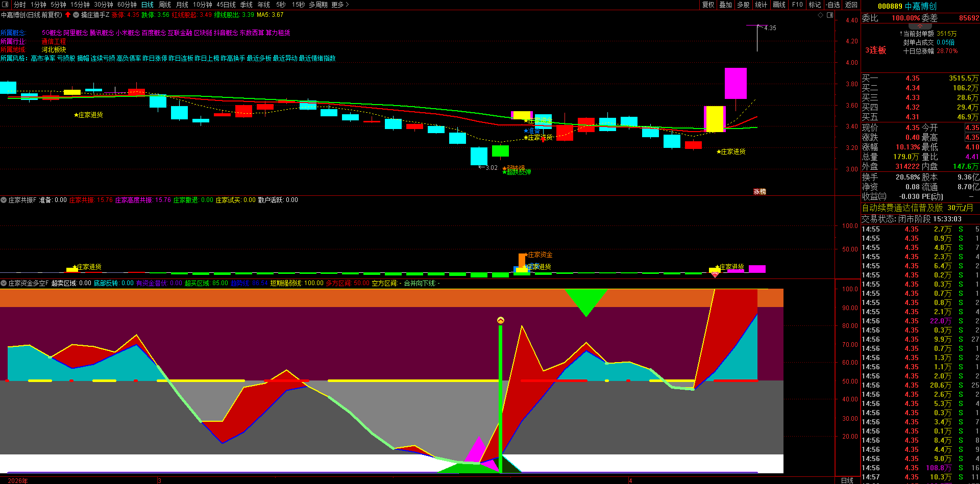Click the 5G概念 concept tag
This screenshot has height=484, width=980.
[x=52, y=33]
